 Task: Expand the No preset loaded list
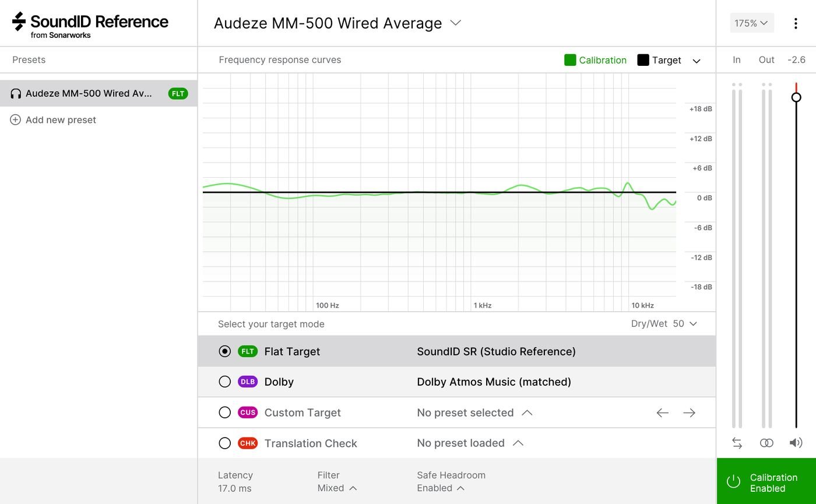(470, 443)
